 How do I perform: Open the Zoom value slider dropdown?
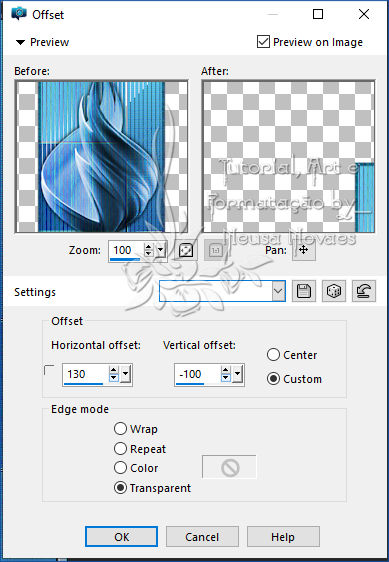161,250
